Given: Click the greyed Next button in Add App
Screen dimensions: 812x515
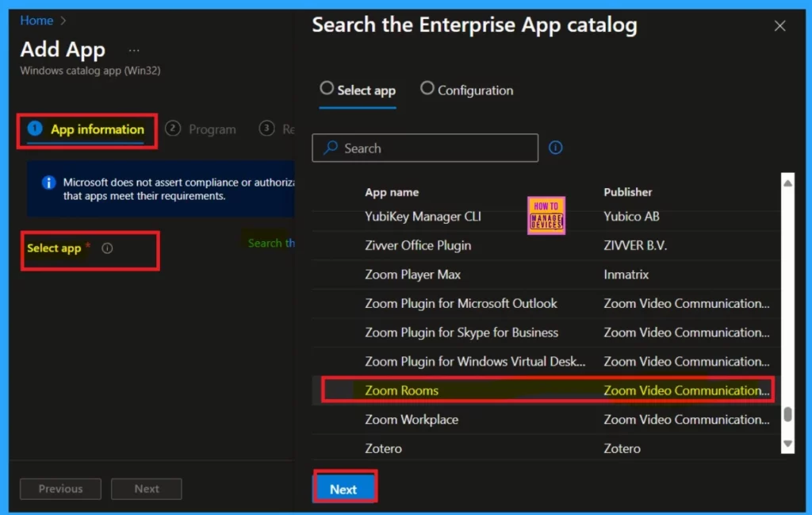Looking at the screenshot, I should tap(147, 489).
